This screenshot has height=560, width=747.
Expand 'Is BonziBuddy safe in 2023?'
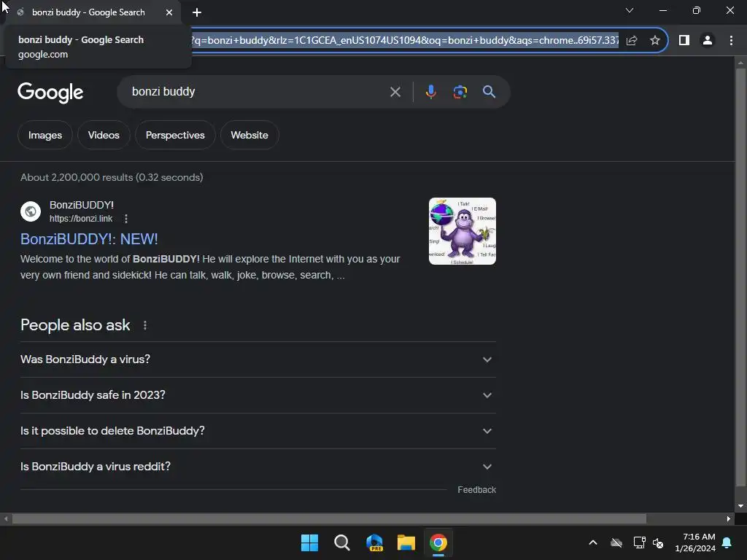click(258, 395)
